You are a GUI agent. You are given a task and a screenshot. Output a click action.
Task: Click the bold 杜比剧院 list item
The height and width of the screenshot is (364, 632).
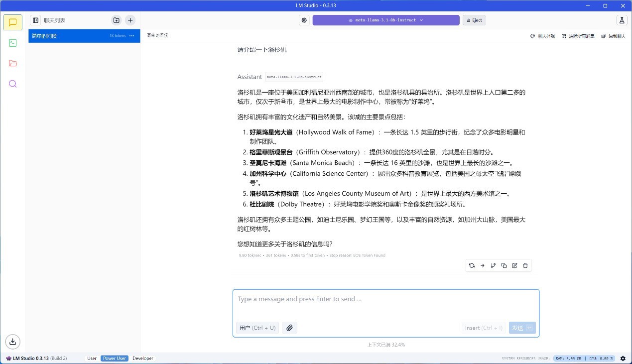coord(262,204)
